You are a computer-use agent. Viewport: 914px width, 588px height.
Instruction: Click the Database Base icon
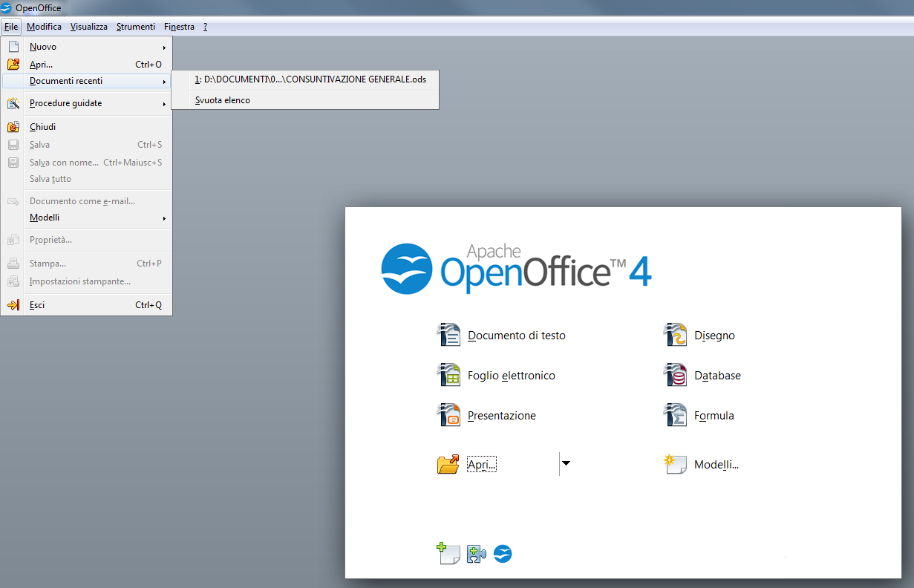point(675,375)
